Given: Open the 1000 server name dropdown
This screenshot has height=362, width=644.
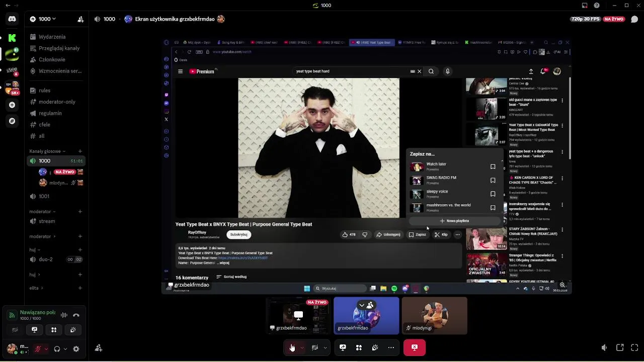Looking at the screenshot, I should click(44, 19).
